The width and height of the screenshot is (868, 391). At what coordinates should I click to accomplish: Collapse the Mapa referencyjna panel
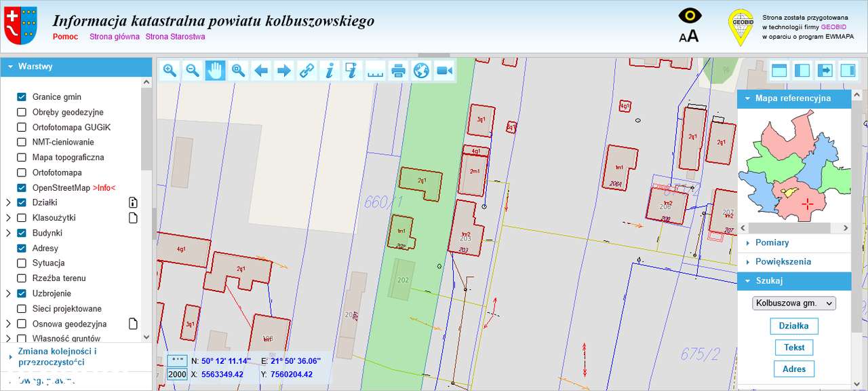(794, 98)
